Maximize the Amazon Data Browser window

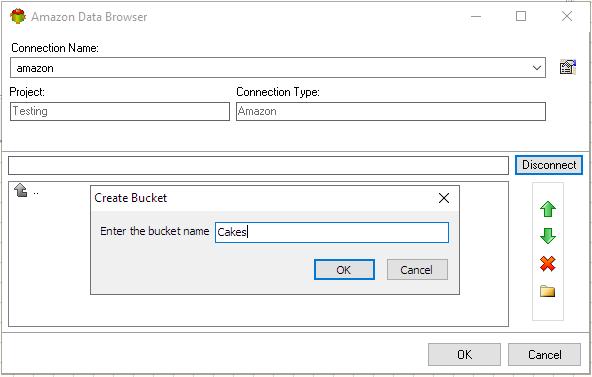point(521,16)
